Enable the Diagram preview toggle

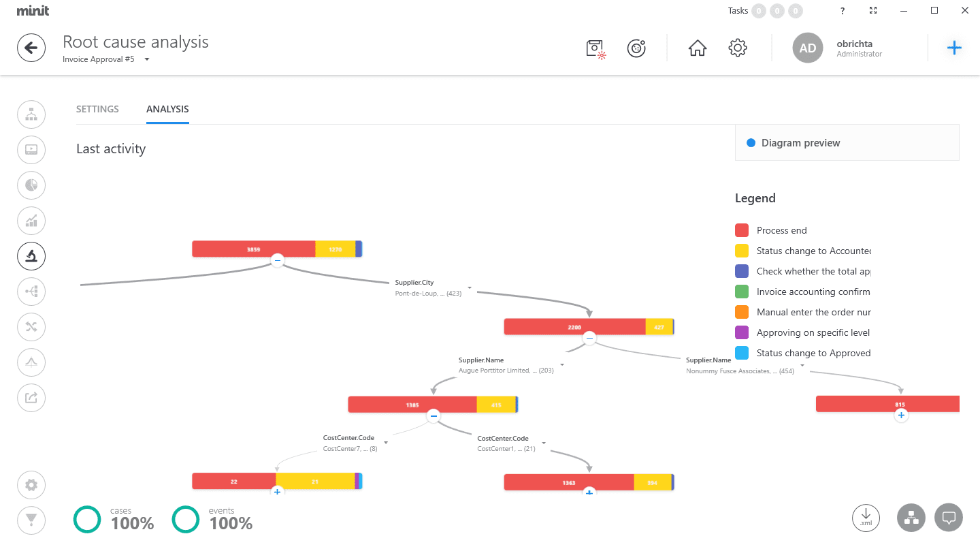751,142
